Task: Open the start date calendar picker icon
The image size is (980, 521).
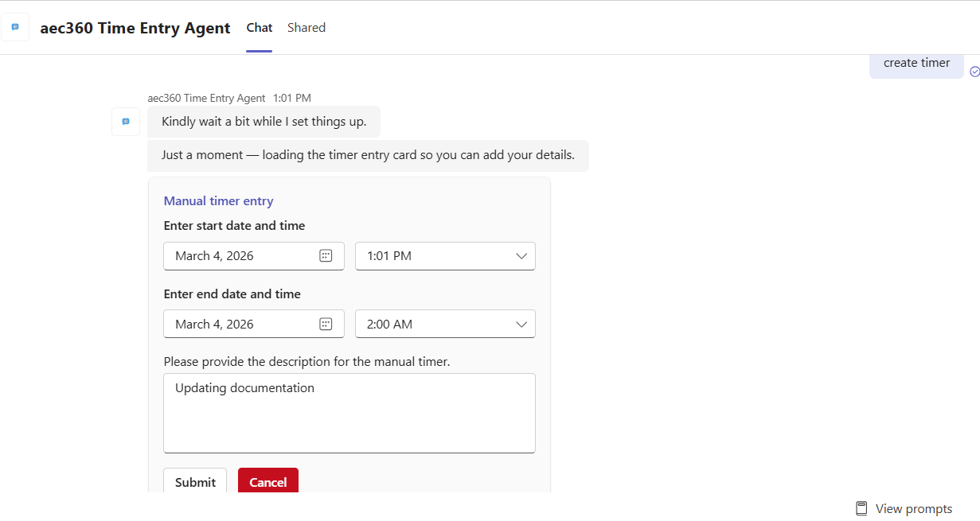Action: tap(326, 256)
